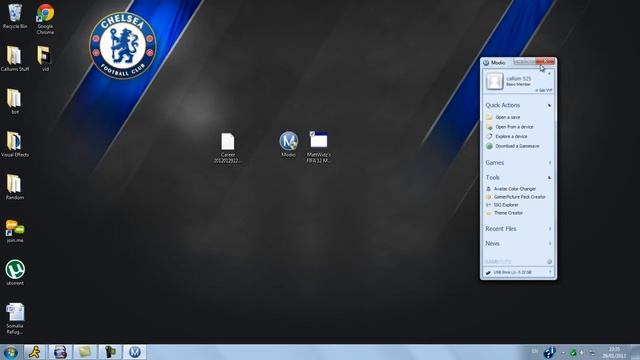Click the EN language indicator in tray

pos(535,351)
